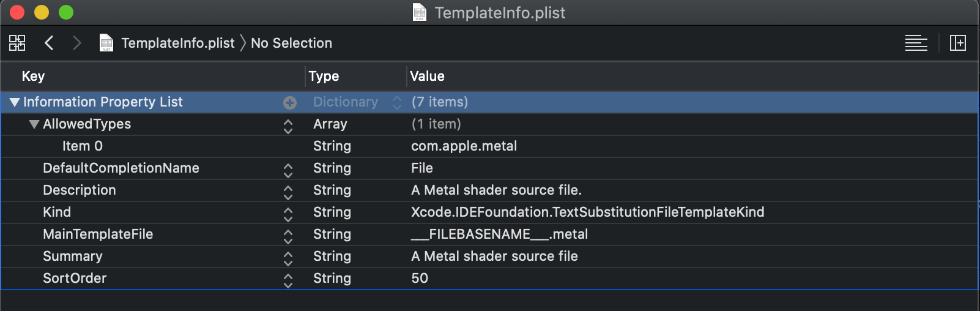Screen dimensions: 980x311
Task: Open key stepper for SortOrder
Action: (288, 280)
